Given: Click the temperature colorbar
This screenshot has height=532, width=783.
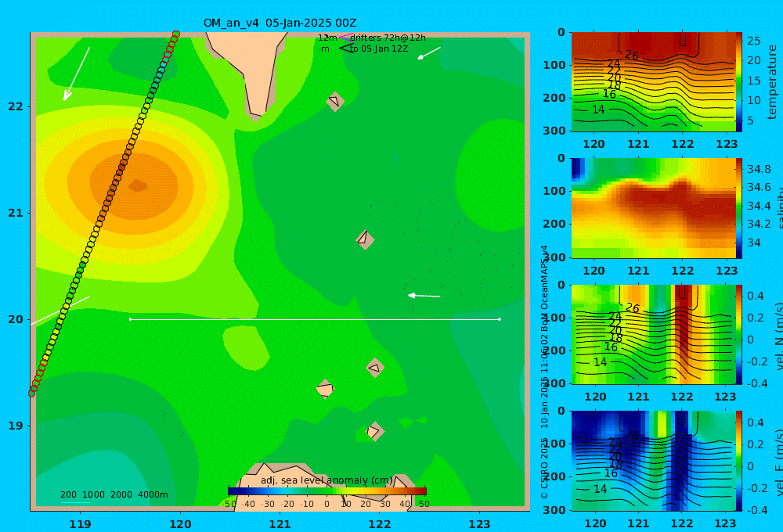Looking at the screenshot, I should [x=739, y=82].
